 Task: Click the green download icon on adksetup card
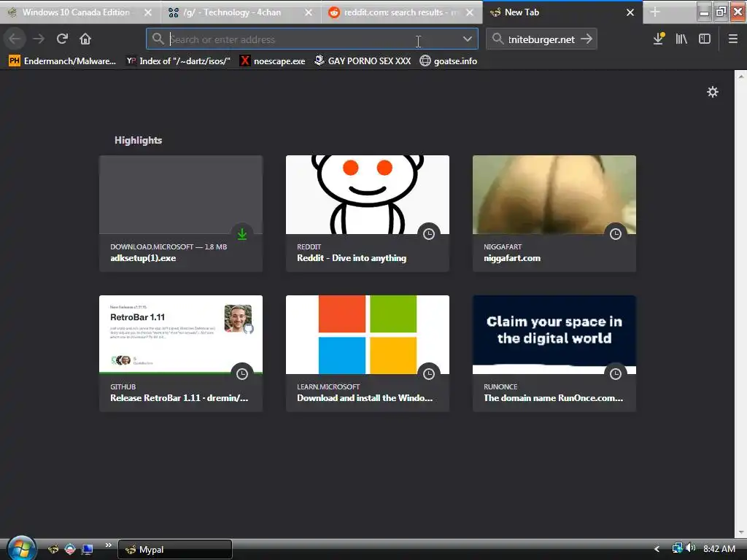pos(242,234)
